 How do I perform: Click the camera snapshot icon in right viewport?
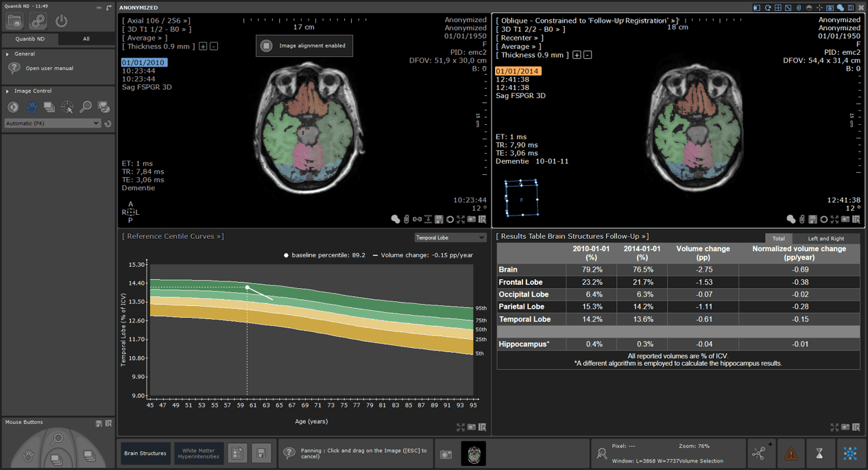click(845, 220)
